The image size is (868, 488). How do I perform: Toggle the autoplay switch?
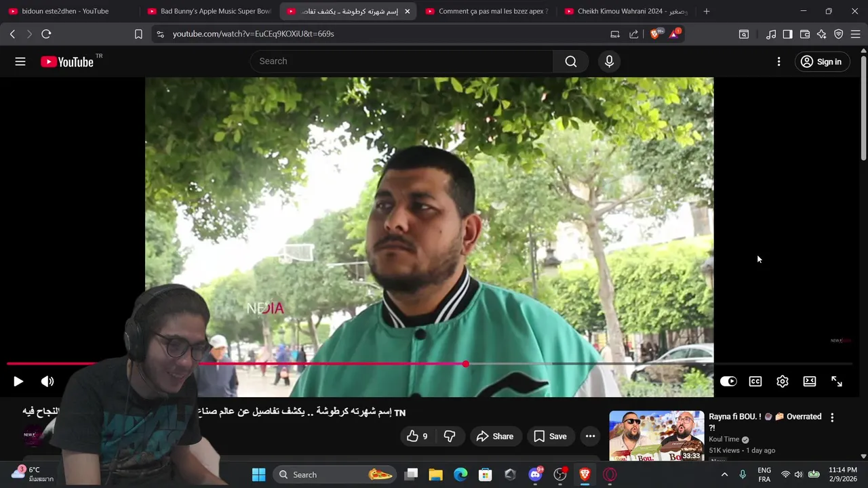coord(728,382)
